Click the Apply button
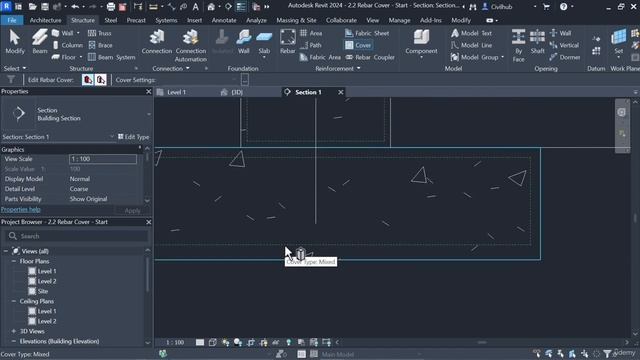Image resolution: width=640 pixels, height=360 pixels. (x=132, y=211)
